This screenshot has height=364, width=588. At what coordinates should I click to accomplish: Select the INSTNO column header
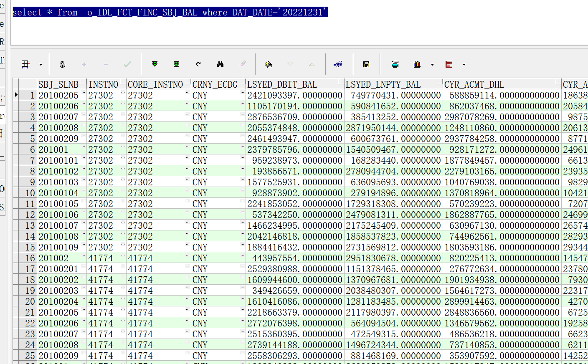(106, 84)
